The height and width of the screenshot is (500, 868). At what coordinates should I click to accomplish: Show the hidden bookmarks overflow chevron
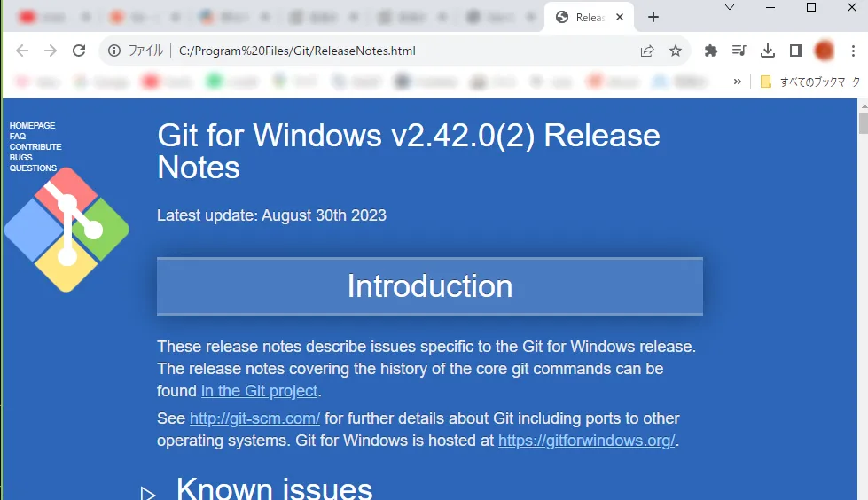737,82
